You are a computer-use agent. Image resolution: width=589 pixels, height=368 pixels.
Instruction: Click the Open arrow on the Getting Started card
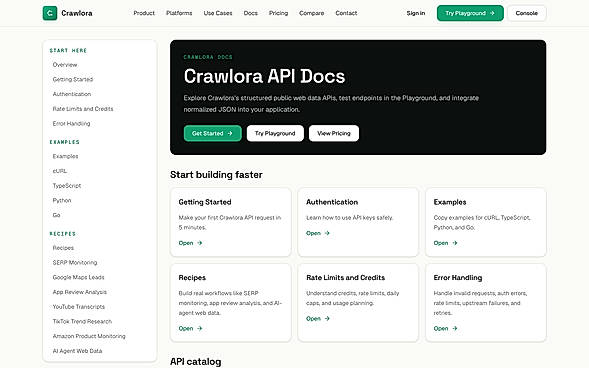click(200, 243)
